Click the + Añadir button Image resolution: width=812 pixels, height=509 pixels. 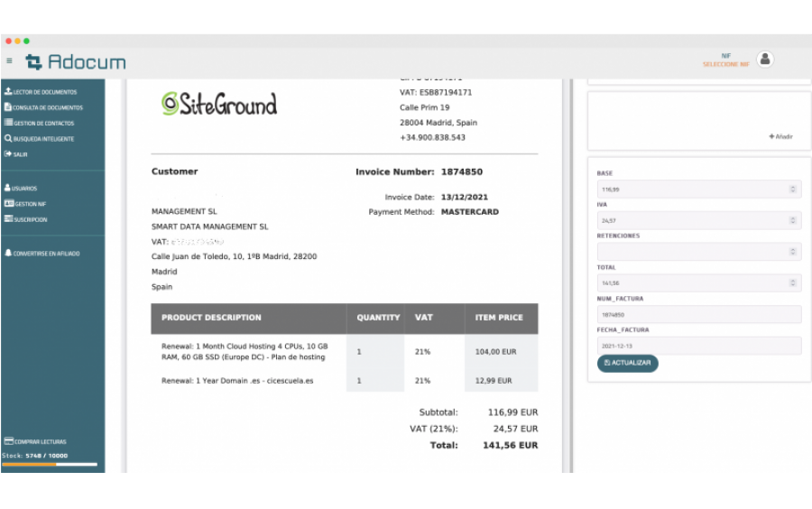click(780, 136)
